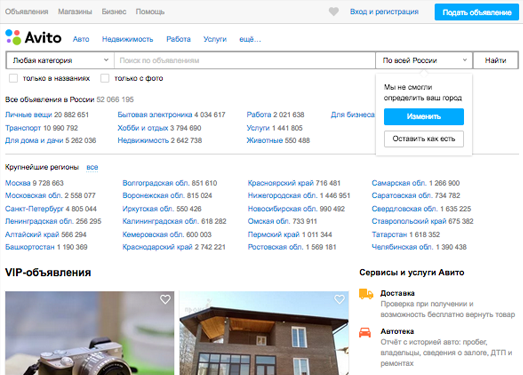Click the Изменить city button
The width and height of the screenshot is (523, 375).
[x=424, y=116]
